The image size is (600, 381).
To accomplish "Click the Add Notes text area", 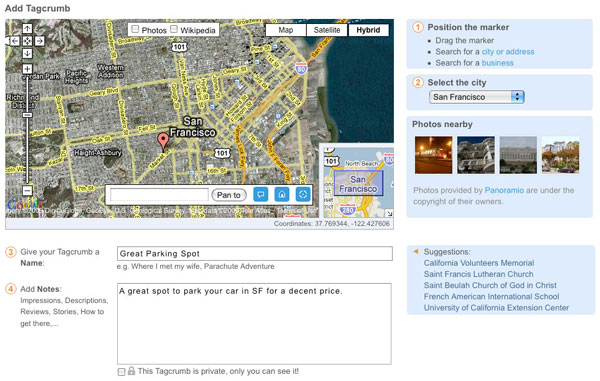I will pyautogui.click(x=254, y=324).
